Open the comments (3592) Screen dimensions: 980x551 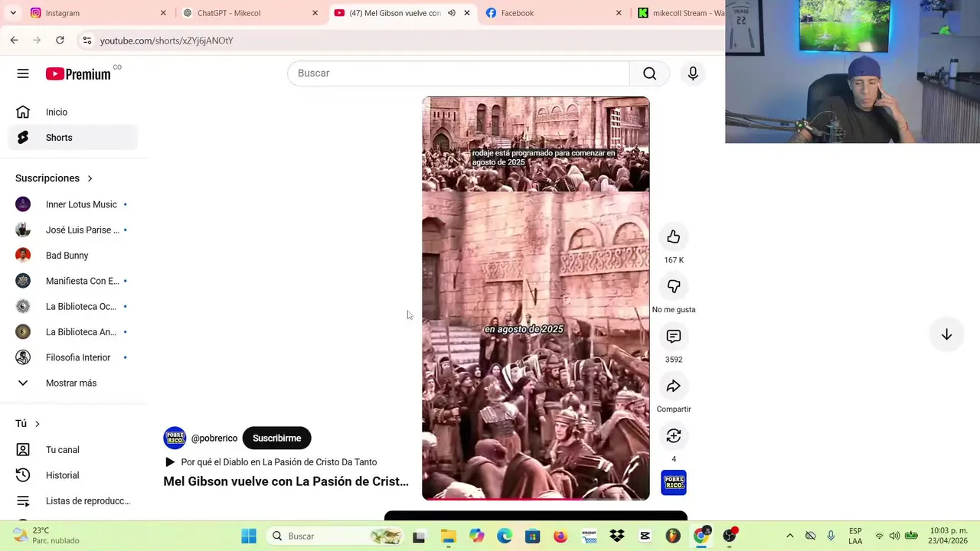coord(674,337)
